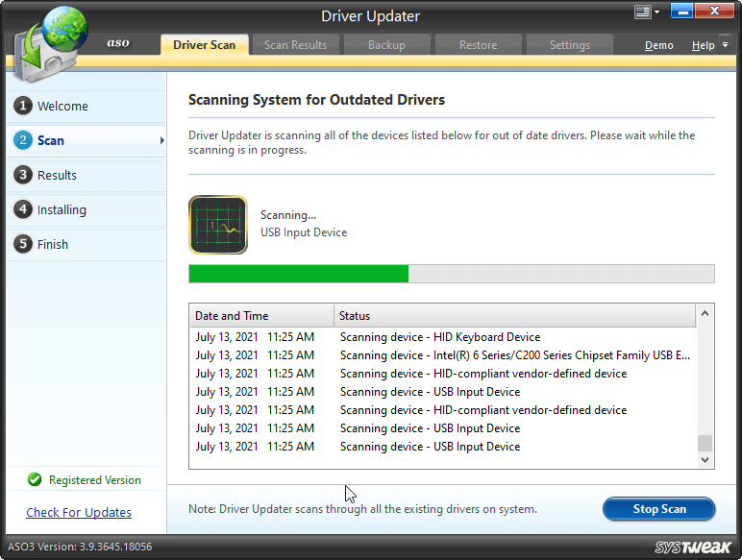Select the Restore tab
Viewport: 742px width, 560px height.
click(x=478, y=45)
